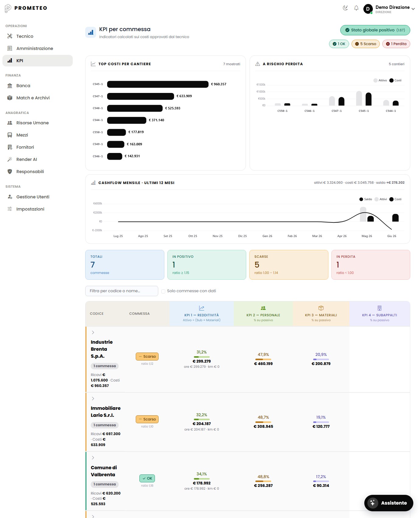Open Risorse Umane section

point(37,123)
